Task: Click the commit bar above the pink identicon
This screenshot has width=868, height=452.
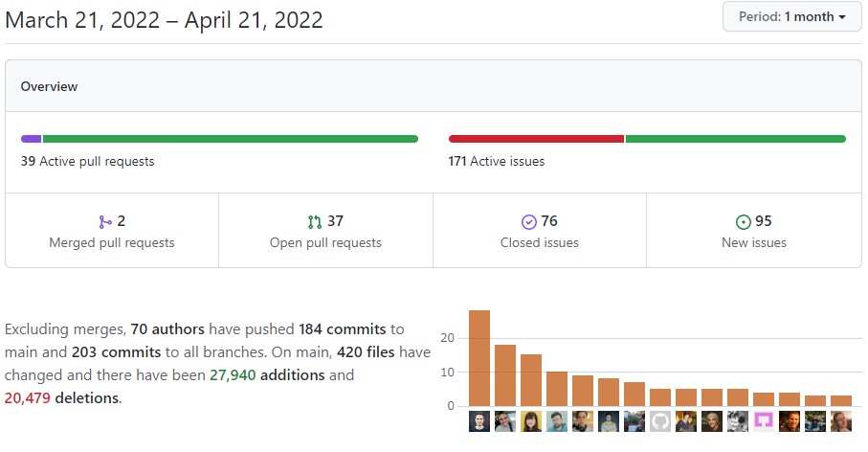Action: click(764, 399)
